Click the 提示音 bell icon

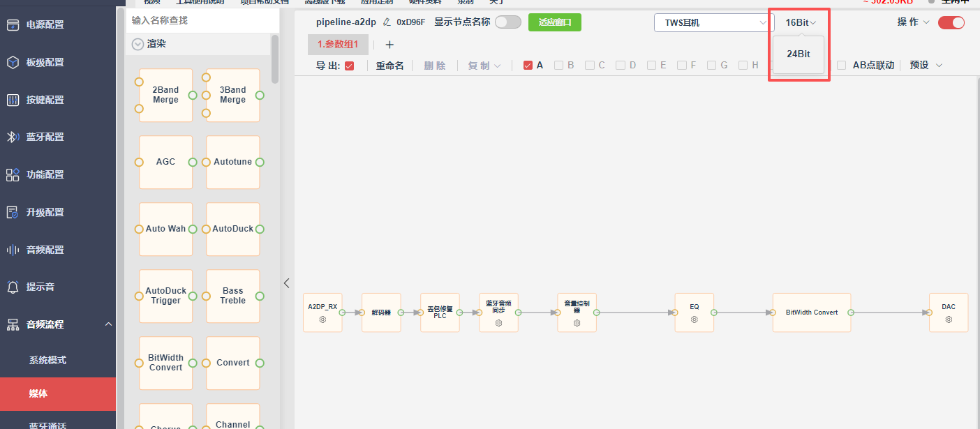tap(13, 287)
